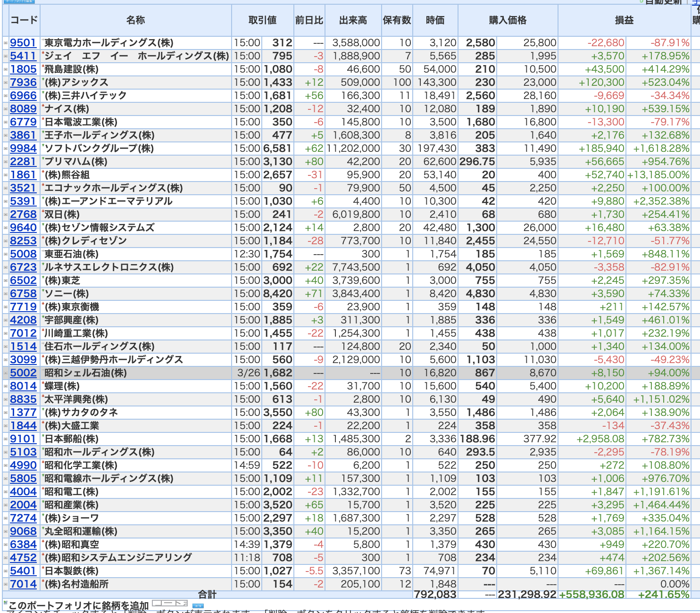Screen dimensions: 700x613
Task: Click the row icon left of code 1805
Action: [x=6, y=69]
